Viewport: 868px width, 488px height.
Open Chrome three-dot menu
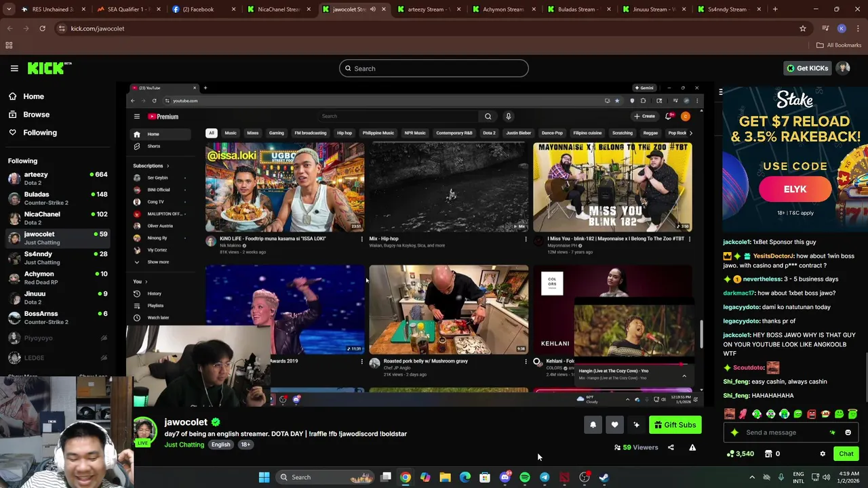(858, 28)
